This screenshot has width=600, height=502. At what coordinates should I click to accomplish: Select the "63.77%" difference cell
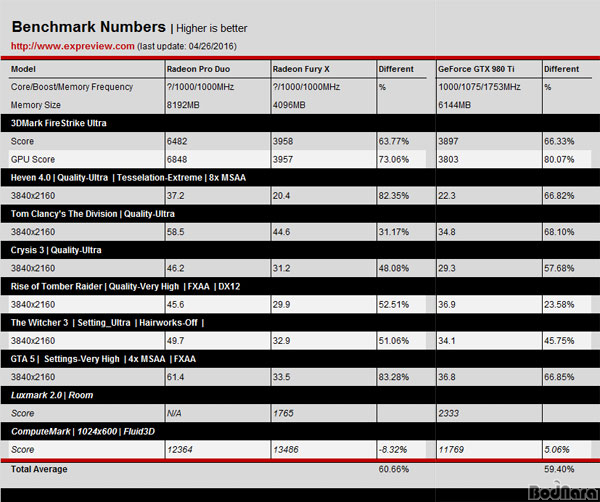click(x=394, y=141)
